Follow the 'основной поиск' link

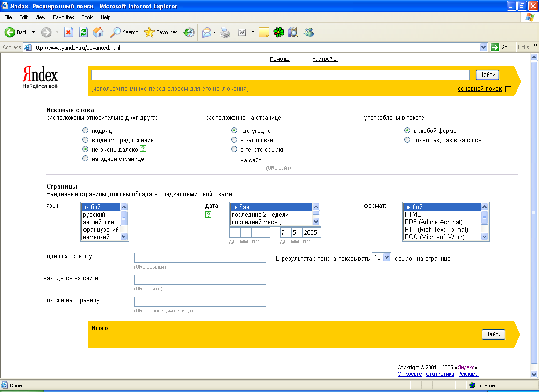[480, 89]
